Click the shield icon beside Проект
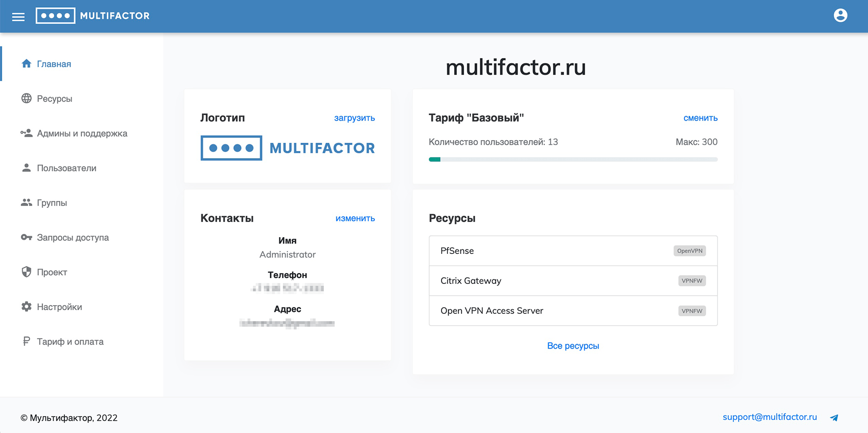Screen dimensions: 868x433 pyautogui.click(x=26, y=272)
